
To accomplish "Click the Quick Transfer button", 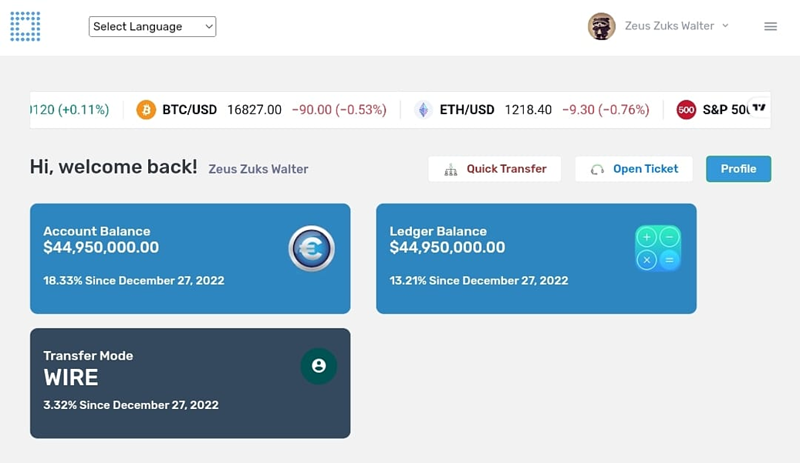I will [495, 169].
